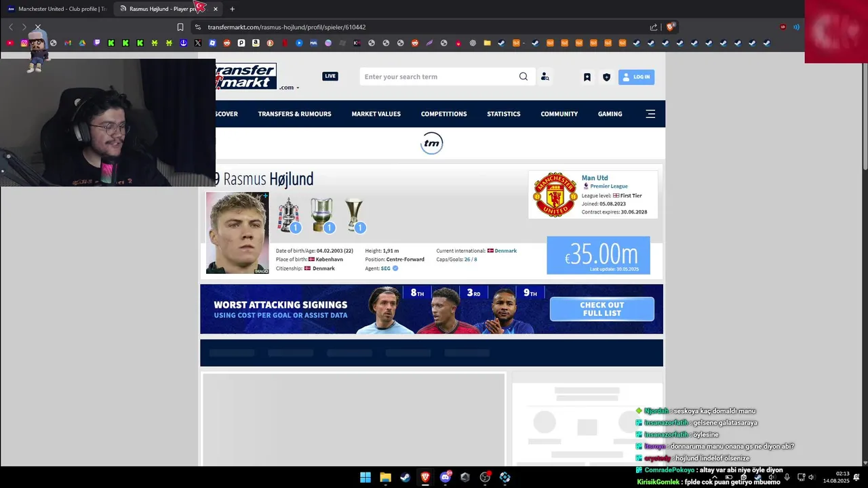This screenshot has width=868, height=488.
Task: Open the hamburger menu in the navigation bar
Action: [x=650, y=114]
